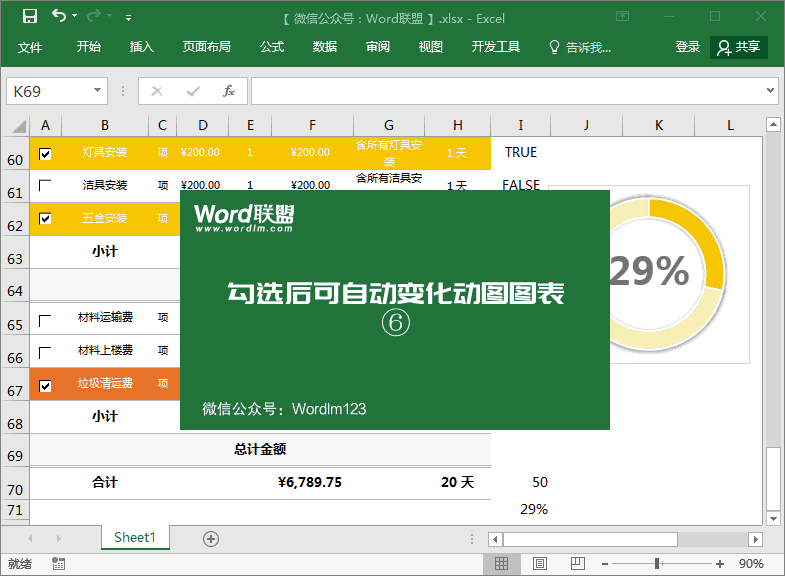
Task: Click the macro recording status bar icon
Action: click(x=59, y=564)
